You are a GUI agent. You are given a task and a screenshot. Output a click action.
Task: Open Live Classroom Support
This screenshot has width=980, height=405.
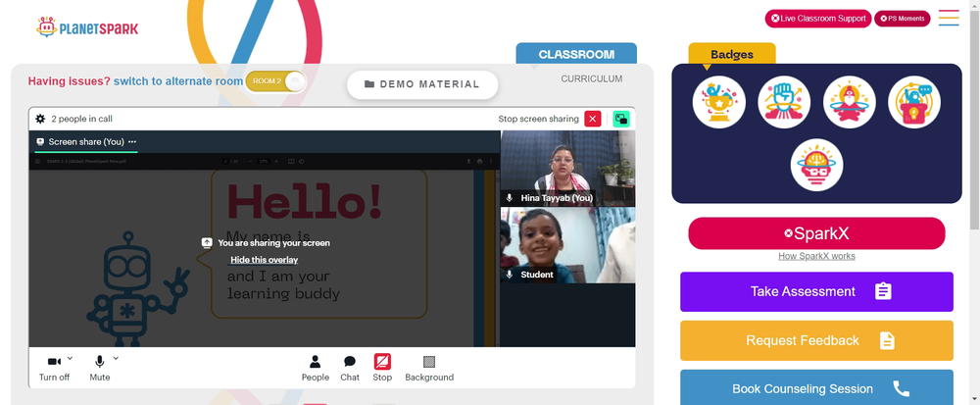pyautogui.click(x=817, y=18)
